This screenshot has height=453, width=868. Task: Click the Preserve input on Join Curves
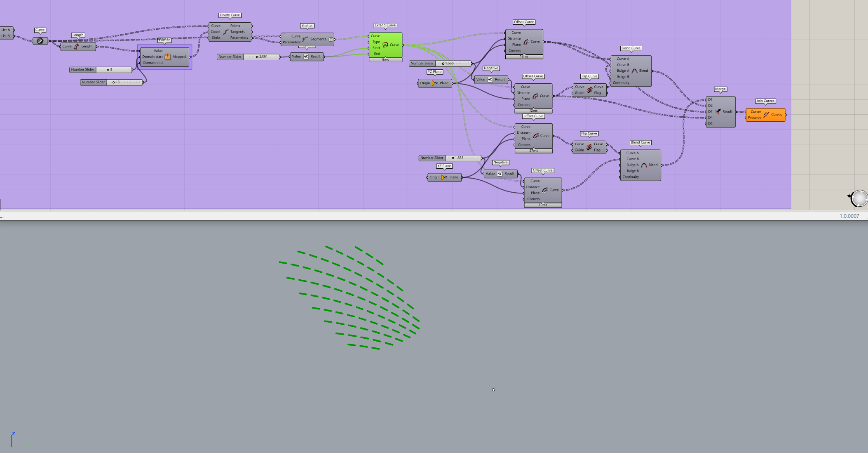(x=755, y=118)
